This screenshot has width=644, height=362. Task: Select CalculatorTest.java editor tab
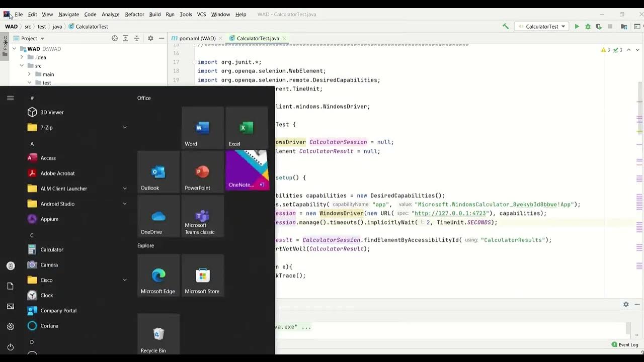(x=258, y=38)
